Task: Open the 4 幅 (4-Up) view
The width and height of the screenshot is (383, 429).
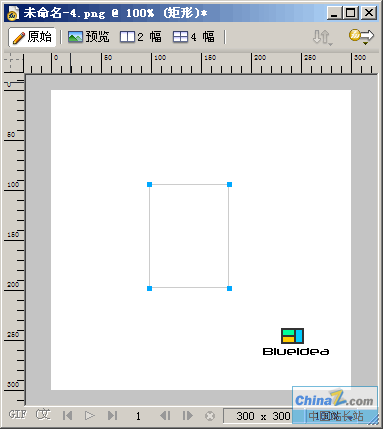Action: tap(194, 37)
